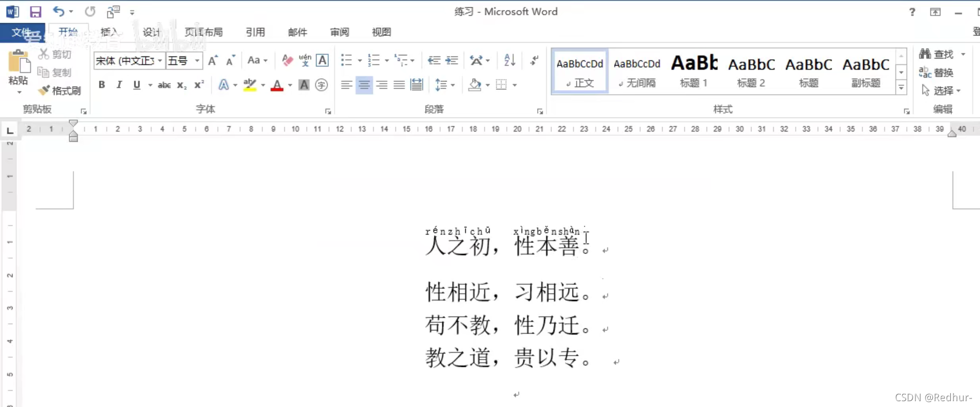Apply the 副标题 subtitle style
The width and height of the screenshot is (980, 407).
click(866, 71)
